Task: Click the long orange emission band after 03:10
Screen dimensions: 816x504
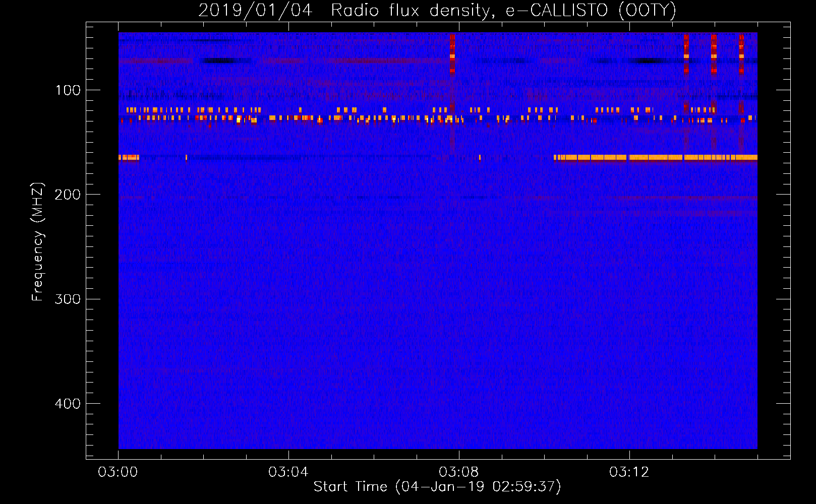Action: click(655, 157)
